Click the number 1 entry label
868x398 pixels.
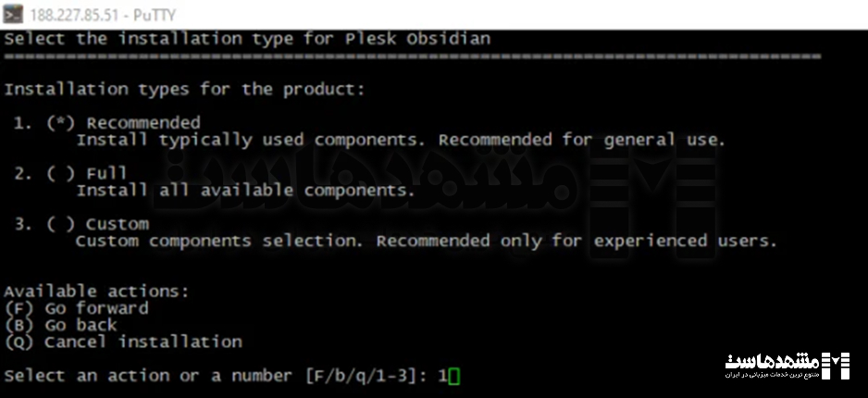(x=23, y=123)
